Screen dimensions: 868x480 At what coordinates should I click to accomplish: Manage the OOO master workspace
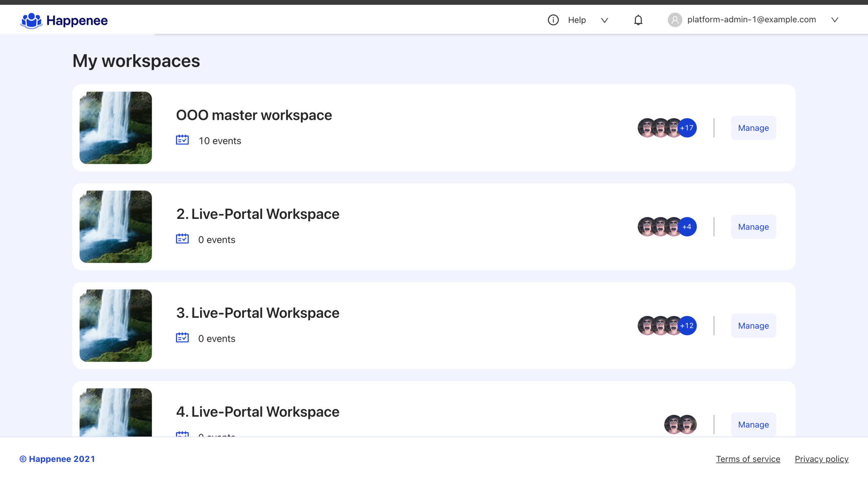pos(753,128)
